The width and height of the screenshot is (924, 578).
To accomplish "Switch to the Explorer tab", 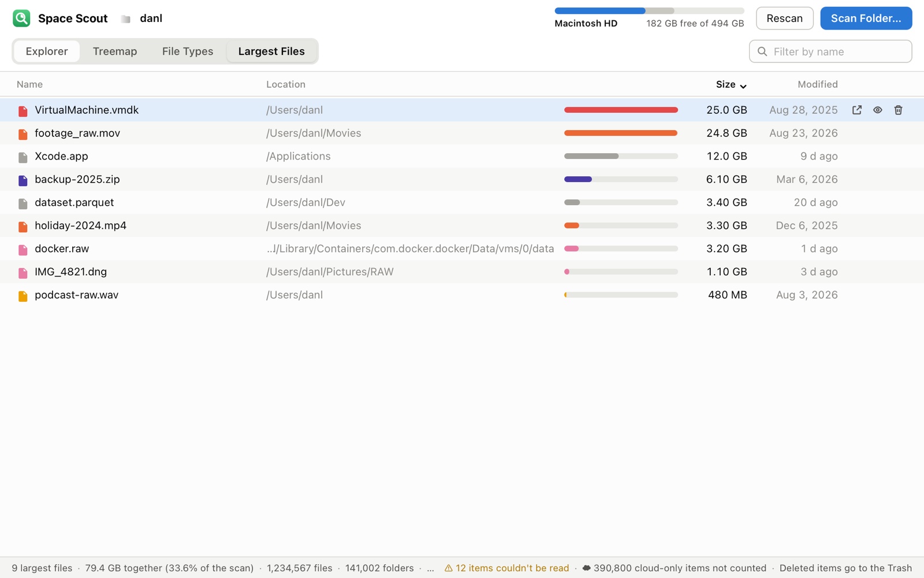I will pos(47,51).
